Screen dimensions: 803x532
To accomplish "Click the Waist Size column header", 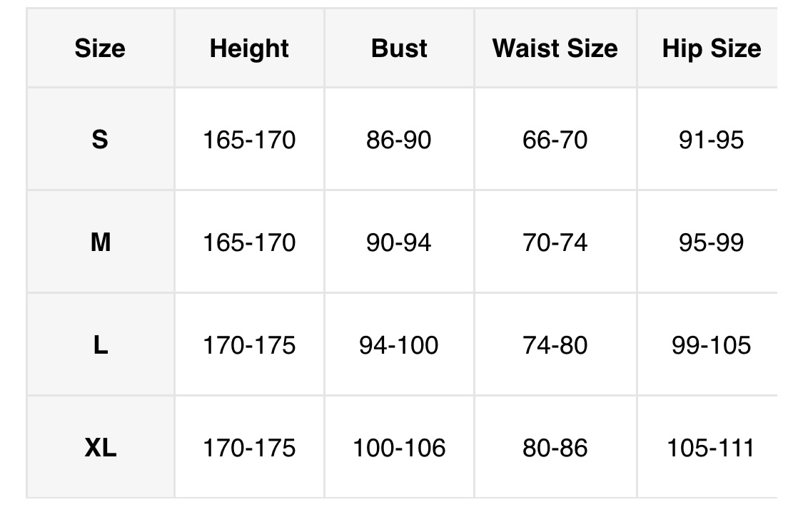I will coord(555,48).
